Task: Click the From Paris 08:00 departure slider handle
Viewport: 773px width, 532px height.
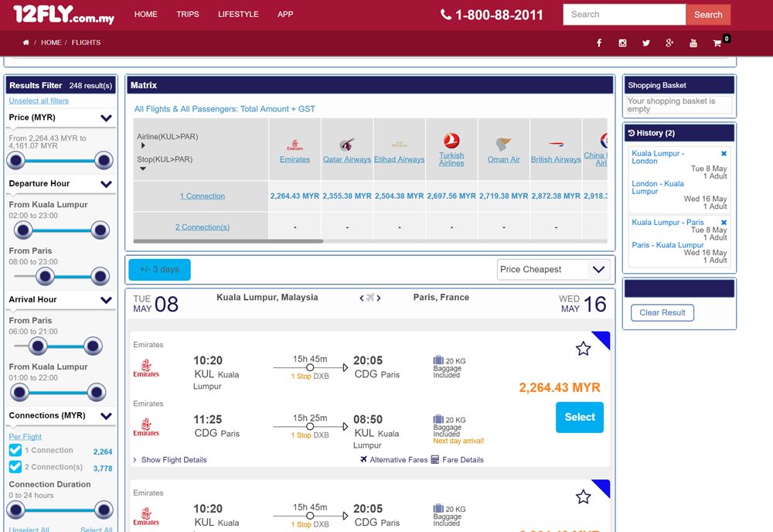Action: pyautogui.click(x=45, y=276)
